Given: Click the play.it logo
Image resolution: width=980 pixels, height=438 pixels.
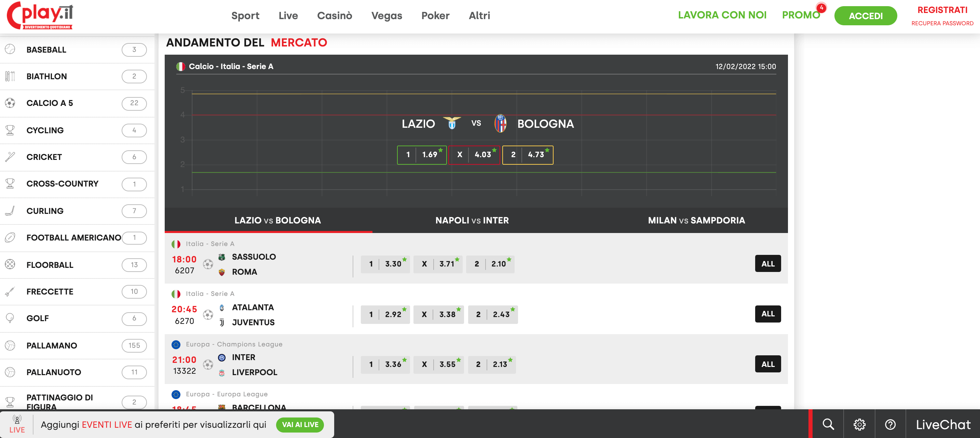Looking at the screenshot, I should click(40, 16).
